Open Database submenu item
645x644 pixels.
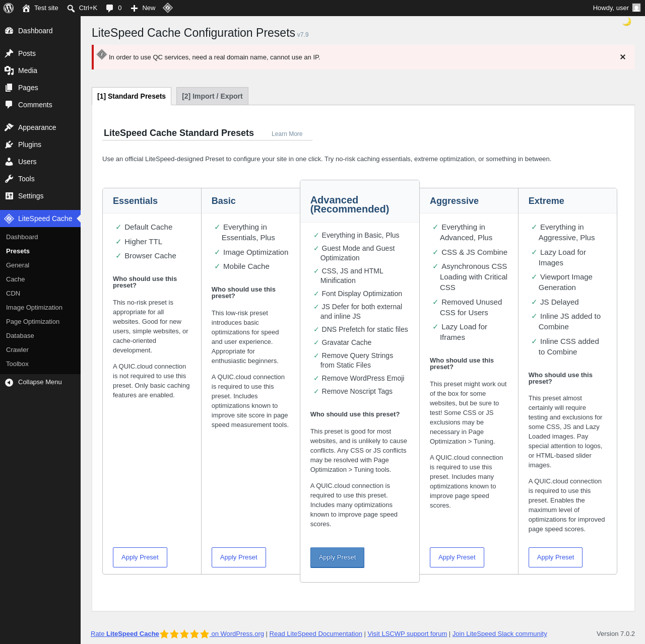click(x=40, y=336)
